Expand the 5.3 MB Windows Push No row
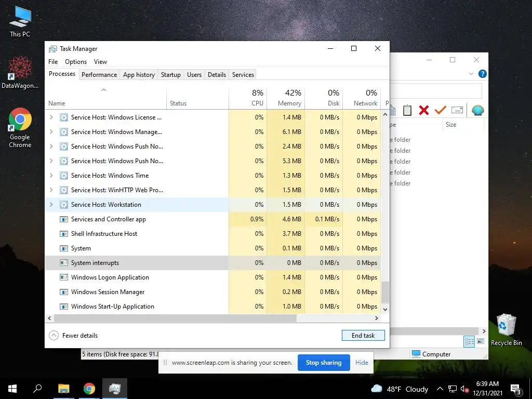532x399 pixels. [51, 161]
